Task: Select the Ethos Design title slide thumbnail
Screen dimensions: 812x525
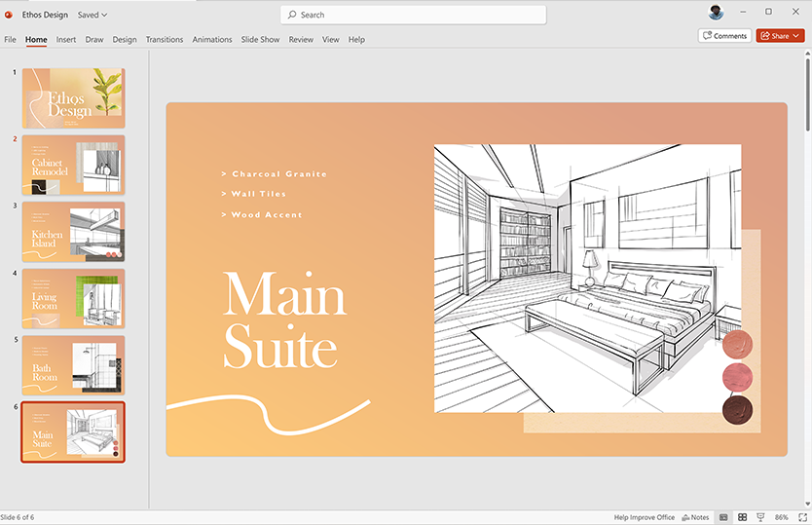Action: (73, 97)
